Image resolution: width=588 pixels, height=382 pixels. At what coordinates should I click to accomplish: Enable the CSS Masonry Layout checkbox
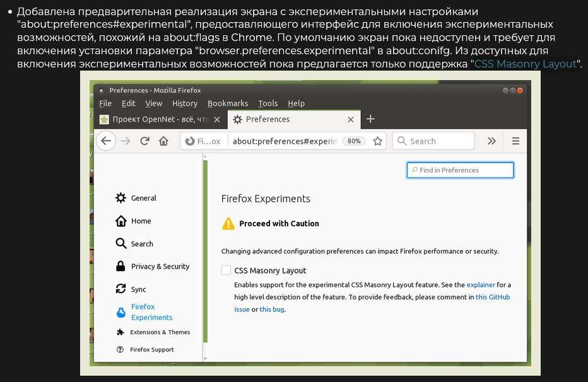[226, 270]
